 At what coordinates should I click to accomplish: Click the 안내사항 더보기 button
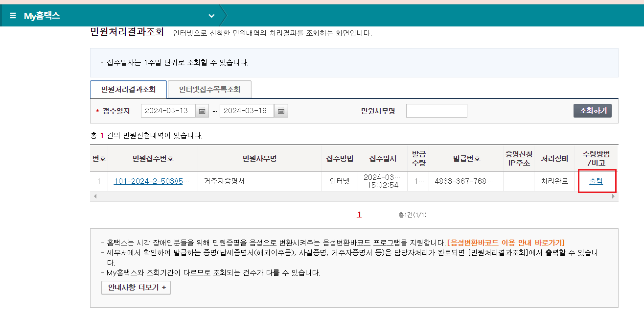tap(136, 288)
